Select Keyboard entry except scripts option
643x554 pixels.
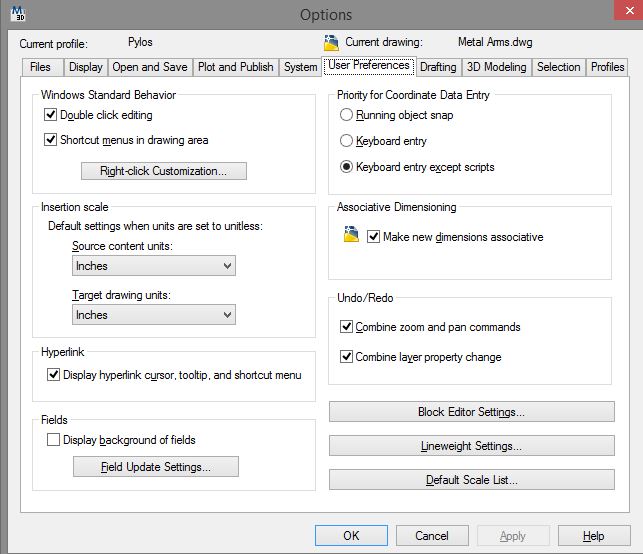pos(347,167)
